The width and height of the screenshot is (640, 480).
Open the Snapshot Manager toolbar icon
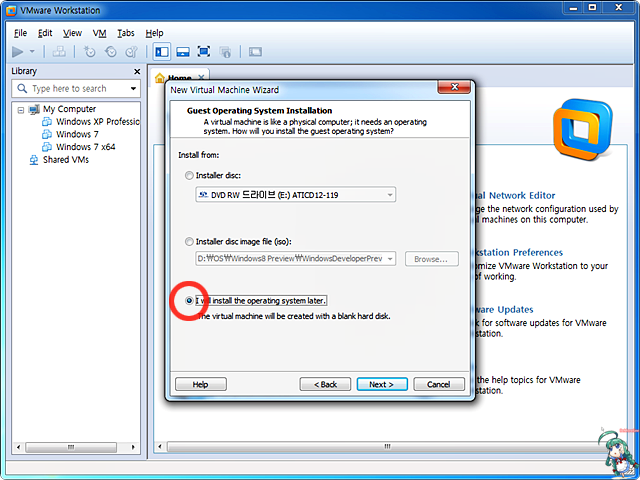[131, 52]
